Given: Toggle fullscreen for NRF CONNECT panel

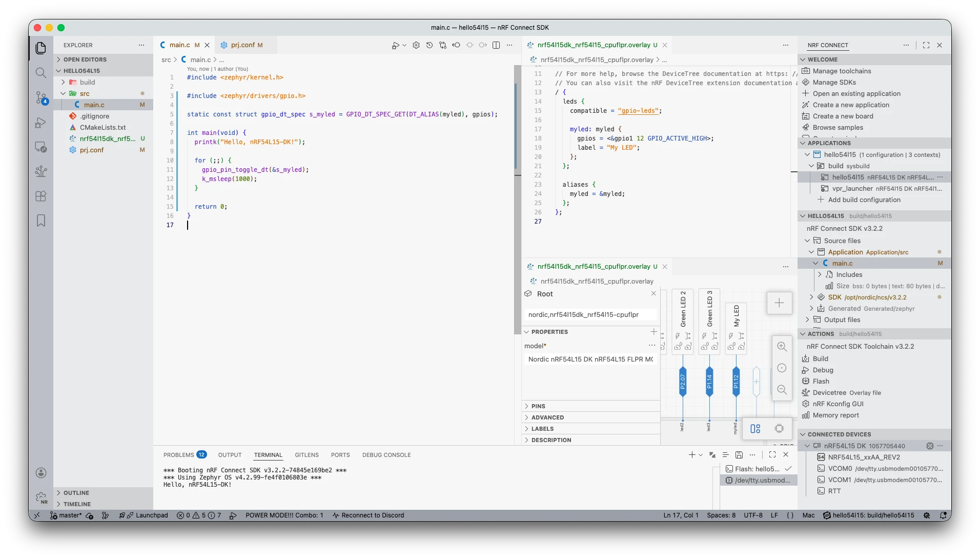Looking at the screenshot, I should pos(926,45).
